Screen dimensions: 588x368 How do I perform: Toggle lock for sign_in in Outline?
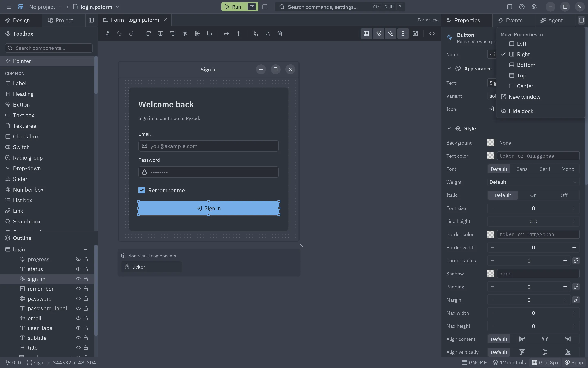point(86,279)
